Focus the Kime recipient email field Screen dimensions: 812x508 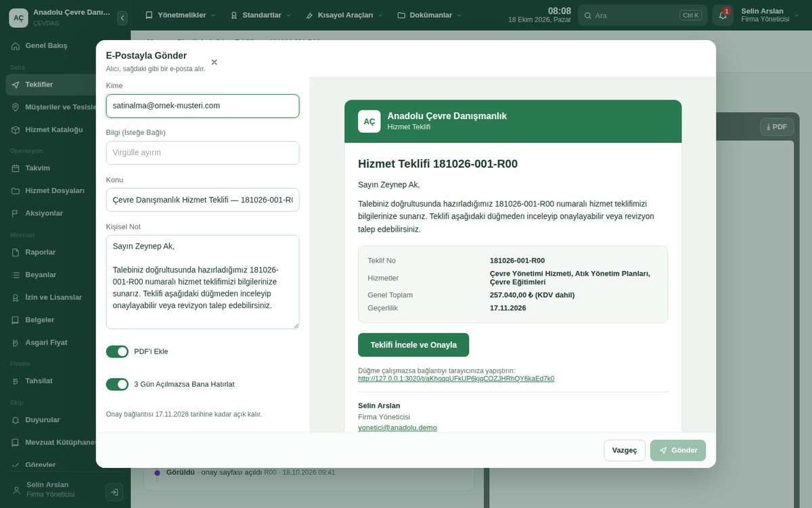[x=202, y=106]
